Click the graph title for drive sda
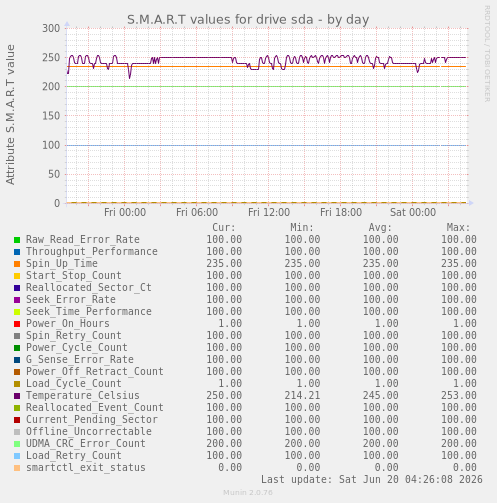 coord(248,20)
